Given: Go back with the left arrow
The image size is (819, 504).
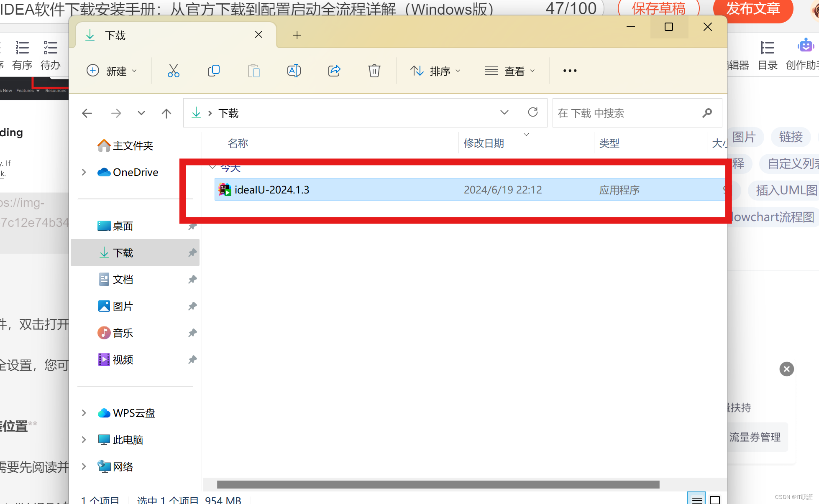Looking at the screenshot, I should coord(87,113).
